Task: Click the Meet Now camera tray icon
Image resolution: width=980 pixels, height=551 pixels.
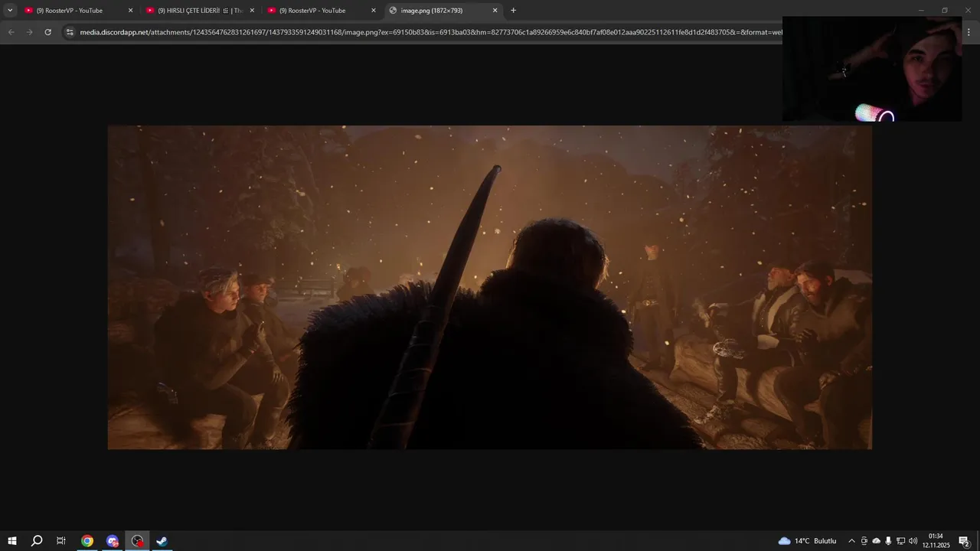Action: click(864, 541)
